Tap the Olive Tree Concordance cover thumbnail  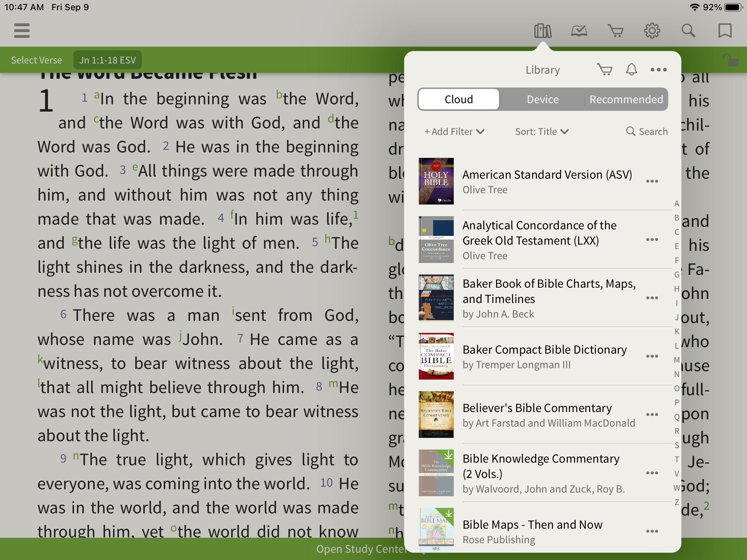[x=436, y=240]
